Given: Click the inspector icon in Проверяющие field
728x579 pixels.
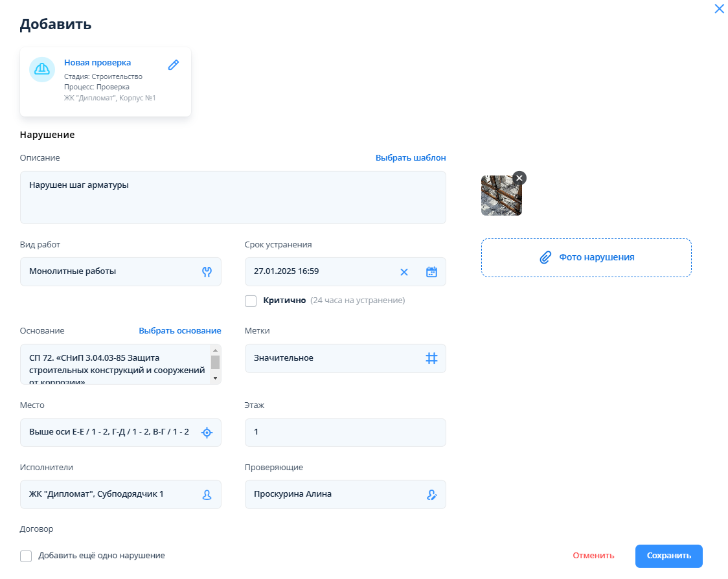Looking at the screenshot, I should click(x=431, y=495).
